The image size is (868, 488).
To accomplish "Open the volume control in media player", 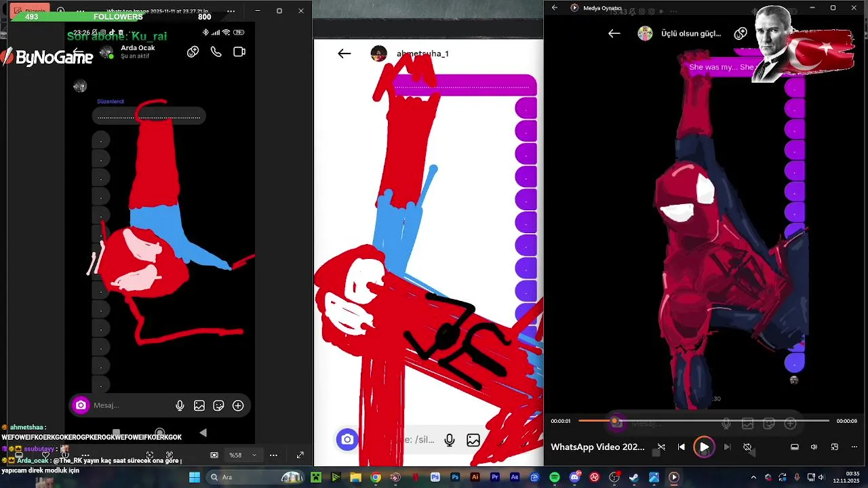I will 814,447.
